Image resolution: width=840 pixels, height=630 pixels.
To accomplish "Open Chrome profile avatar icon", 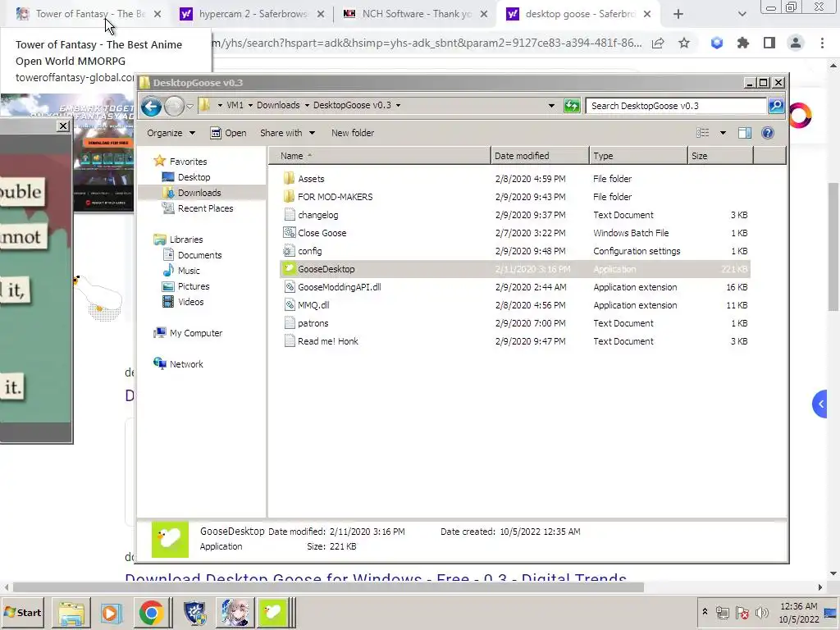I will pos(796,43).
